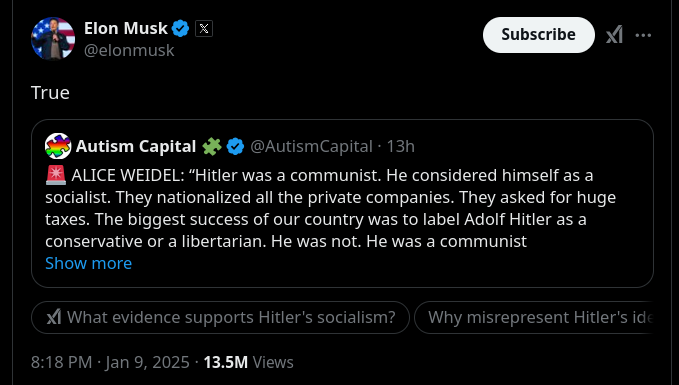Screen dimensions: 679x385
Task: Open the Grok explain-post icon beside Subscribe
Action: [x=614, y=35]
